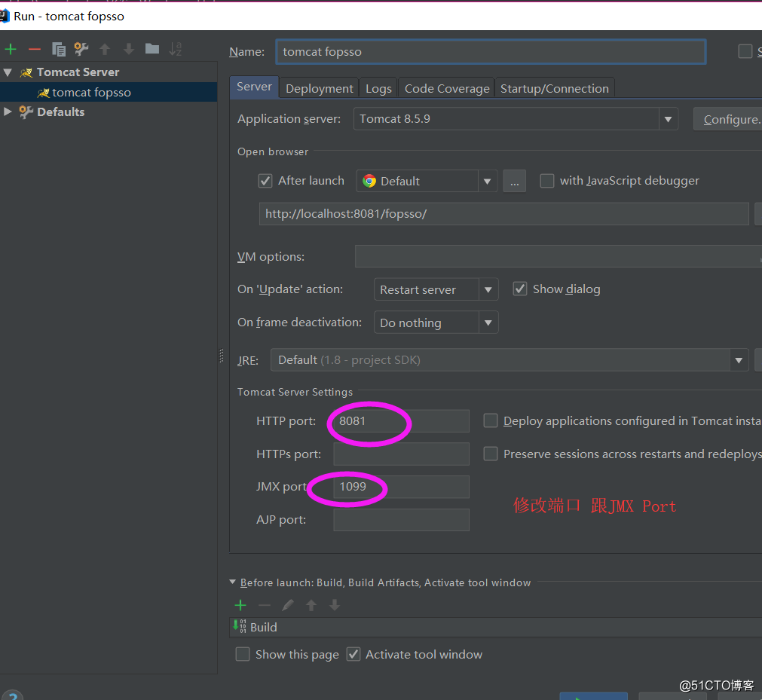Click the Configure button for application server
762x700 pixels.
728,120
